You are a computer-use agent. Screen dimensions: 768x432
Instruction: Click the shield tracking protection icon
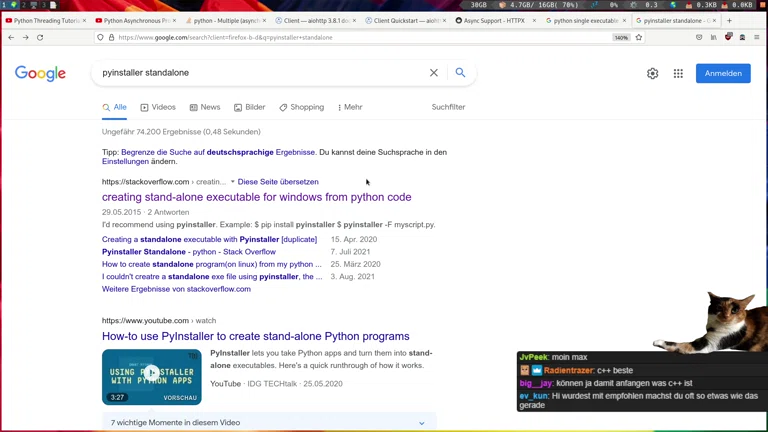point(100,37)
